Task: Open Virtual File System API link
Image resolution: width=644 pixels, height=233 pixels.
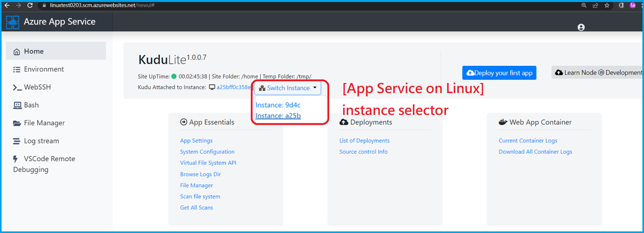Action: [208, 163]
